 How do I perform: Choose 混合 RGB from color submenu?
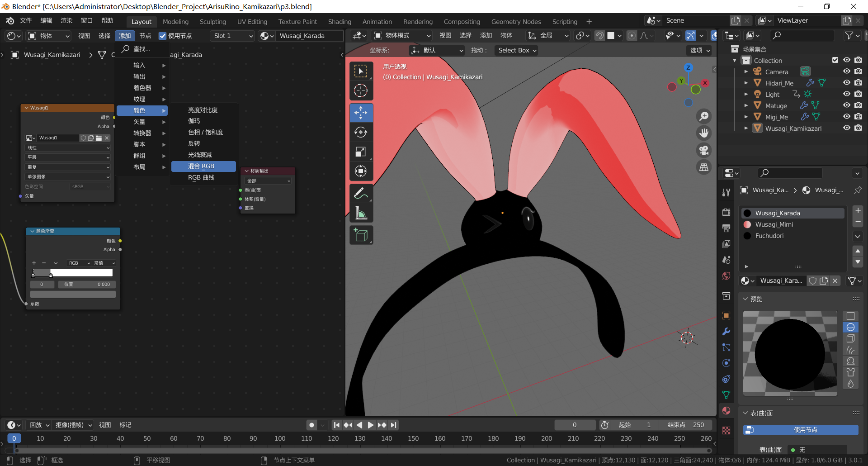click(x=203, y=166)
